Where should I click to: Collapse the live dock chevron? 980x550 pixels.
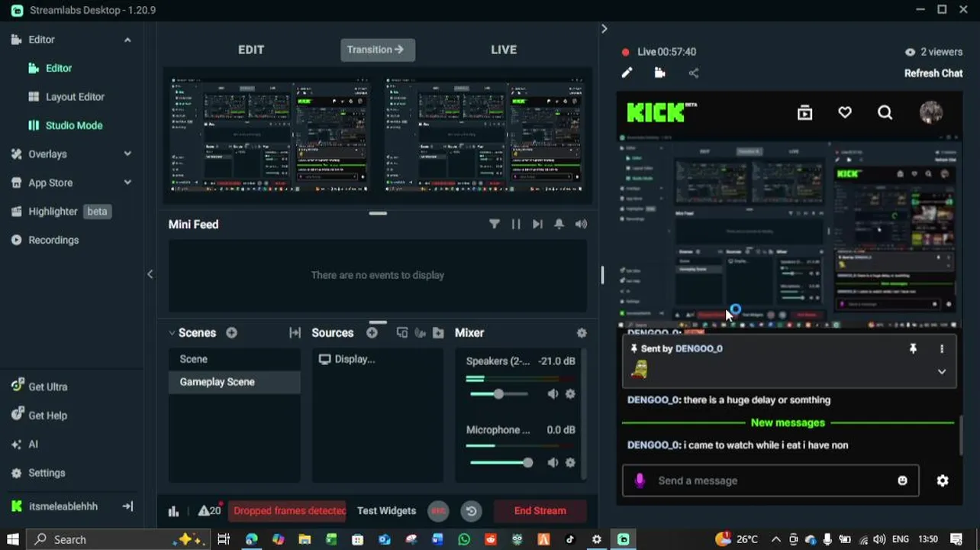point(604,28)
